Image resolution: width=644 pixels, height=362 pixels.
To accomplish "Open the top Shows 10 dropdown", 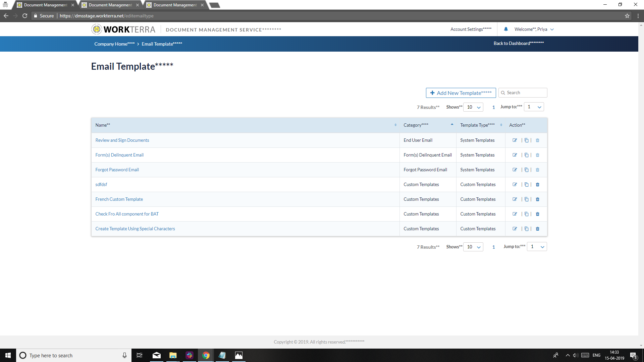I will [x=473, y=107].
